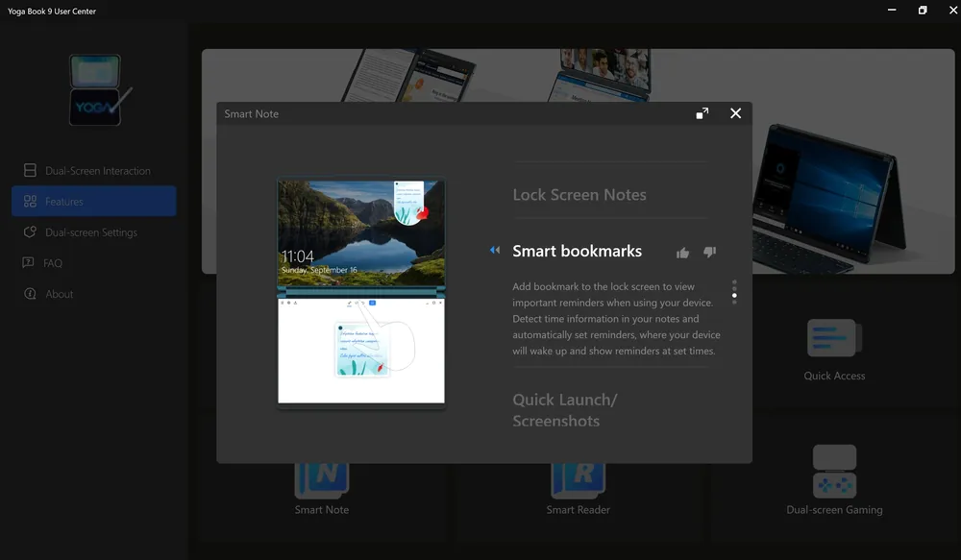Give thumbs down to Smart bookmarks
This screenshot has width=961, height=560.
pyautogui.click(x=710, y=252)
